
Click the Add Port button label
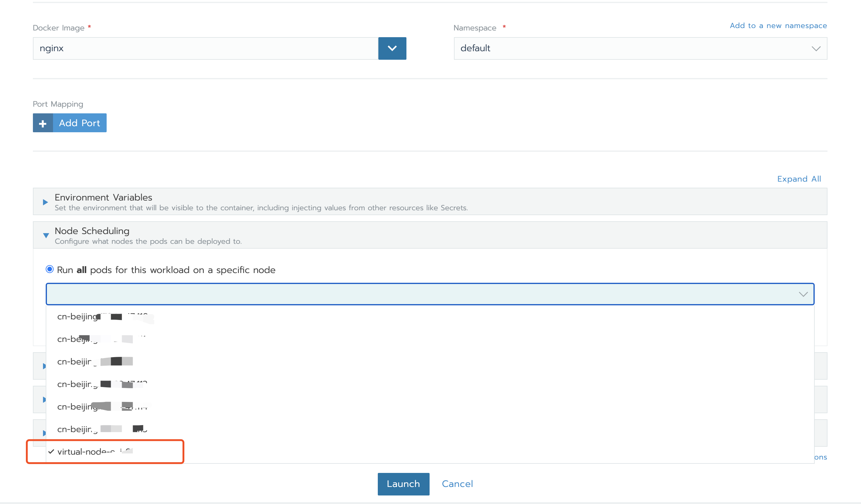click(79, 123)
